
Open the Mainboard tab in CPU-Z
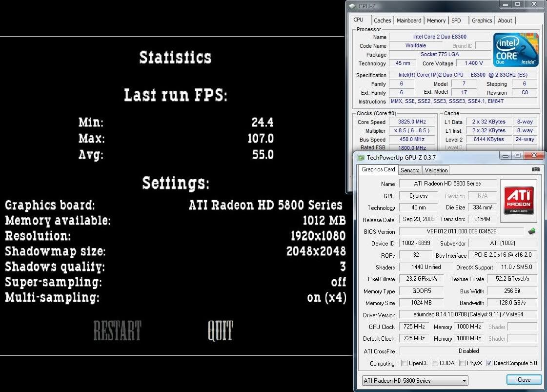click(409, 21)
